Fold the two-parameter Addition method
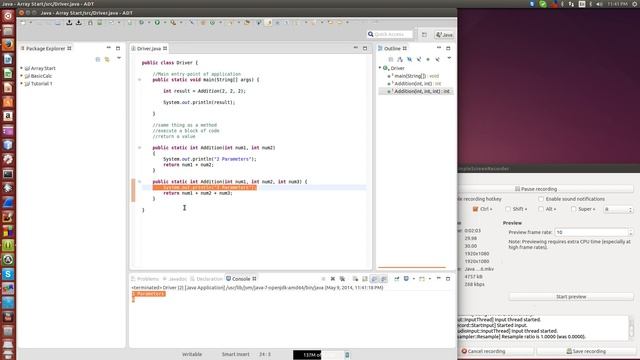640x360 pixels. click(140, 148)
